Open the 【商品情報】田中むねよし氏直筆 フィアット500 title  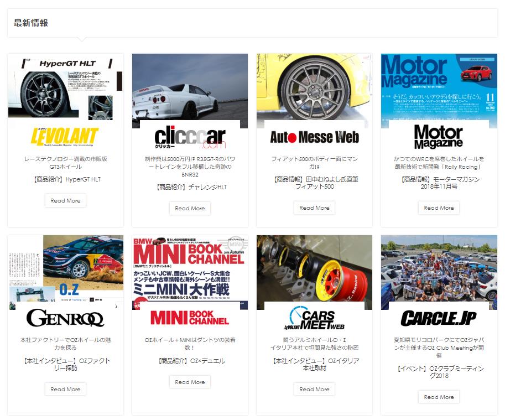pos(314,183)
